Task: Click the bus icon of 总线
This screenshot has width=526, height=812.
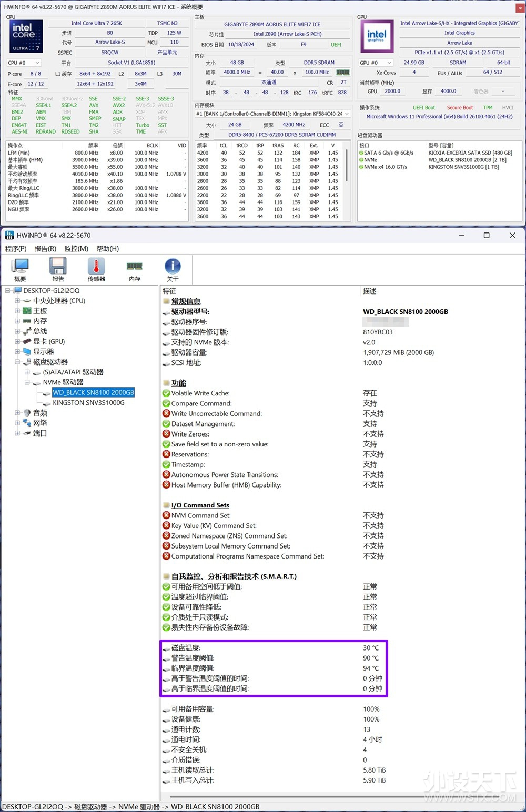Action: [x=27, y=331]
